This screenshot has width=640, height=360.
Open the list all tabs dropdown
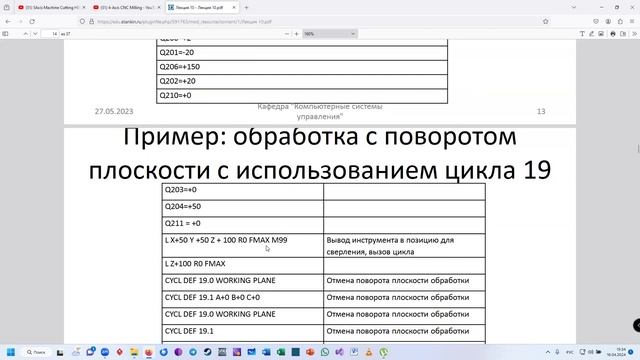(573, 7)
